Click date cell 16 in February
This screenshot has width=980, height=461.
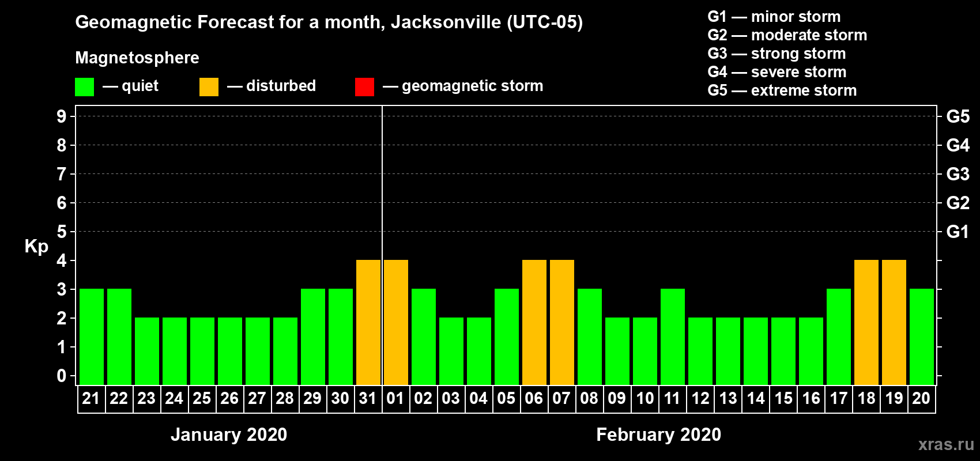pos(811,399)
